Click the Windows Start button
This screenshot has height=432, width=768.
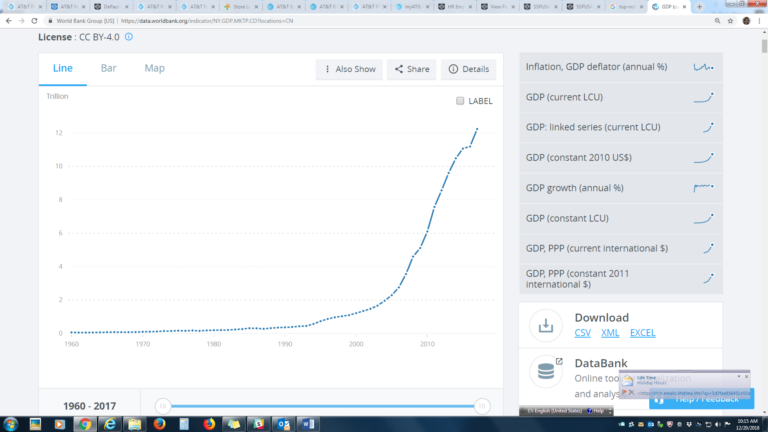(10, 424)
